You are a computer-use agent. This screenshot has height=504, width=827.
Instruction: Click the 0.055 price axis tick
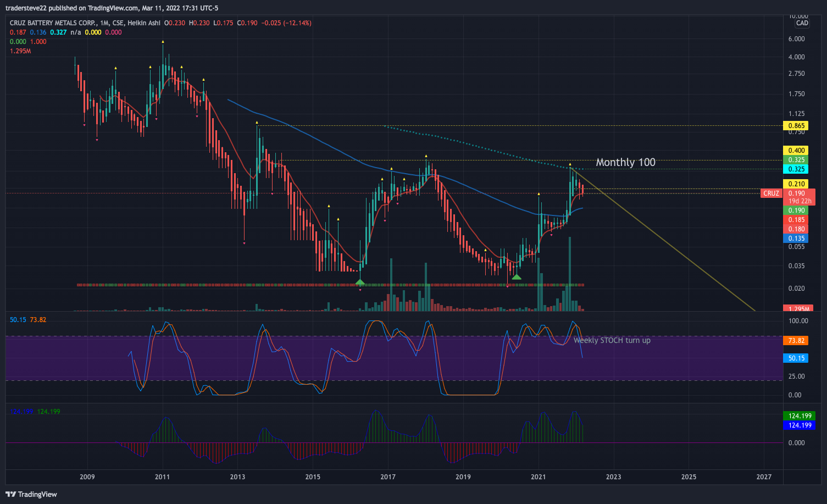(796, 247)
